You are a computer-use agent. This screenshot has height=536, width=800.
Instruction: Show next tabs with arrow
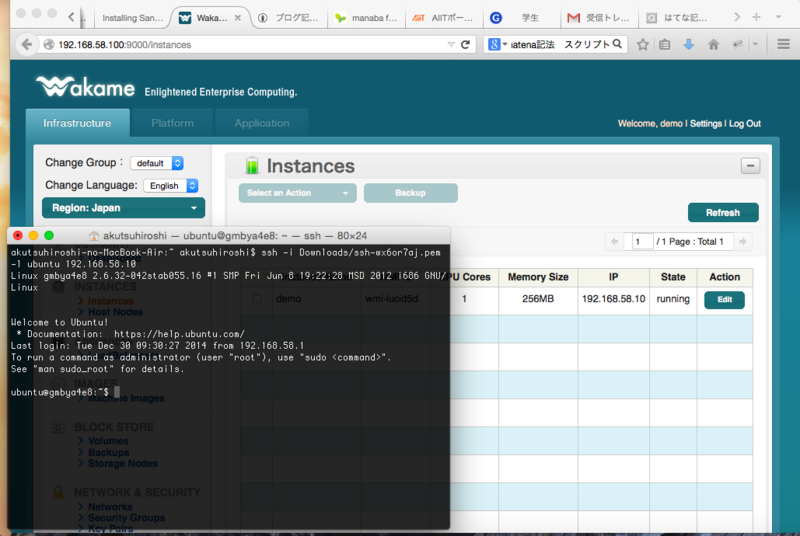coord(737,17)
